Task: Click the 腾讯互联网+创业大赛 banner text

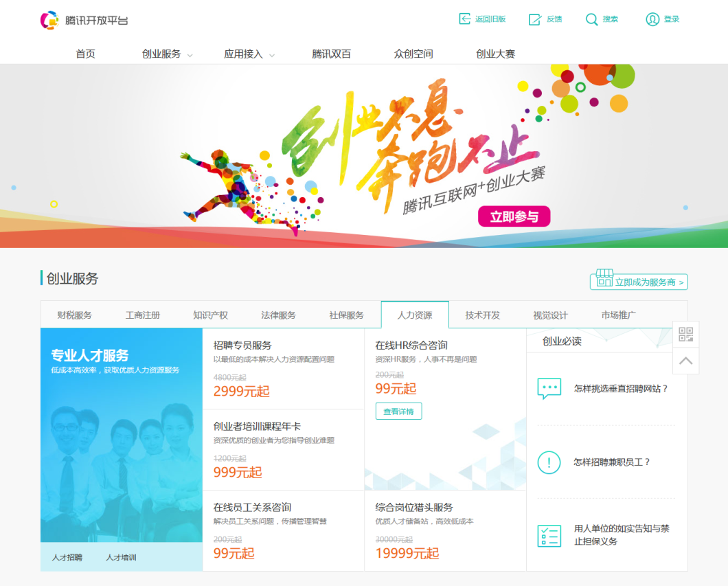Action: click(474, 190)
